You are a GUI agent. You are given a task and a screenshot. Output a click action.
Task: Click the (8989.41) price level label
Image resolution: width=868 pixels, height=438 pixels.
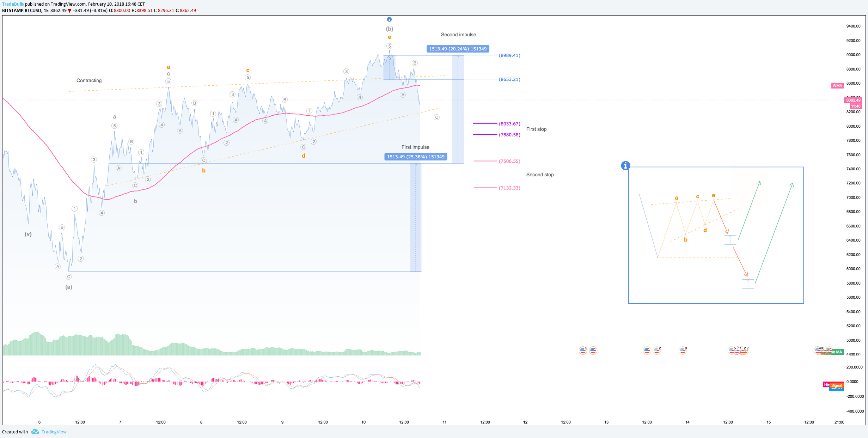click(x=509, y=55)
